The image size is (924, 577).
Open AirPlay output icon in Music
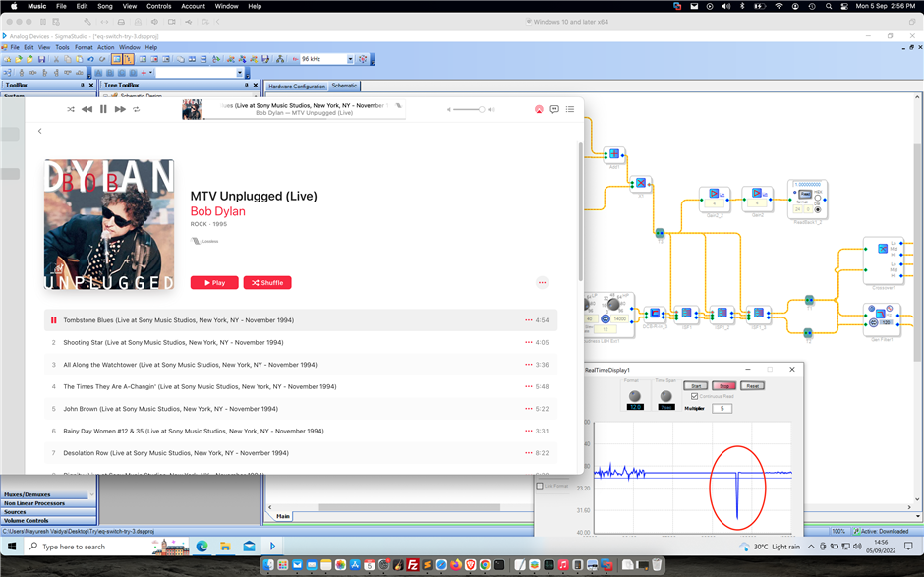(539, 109)
